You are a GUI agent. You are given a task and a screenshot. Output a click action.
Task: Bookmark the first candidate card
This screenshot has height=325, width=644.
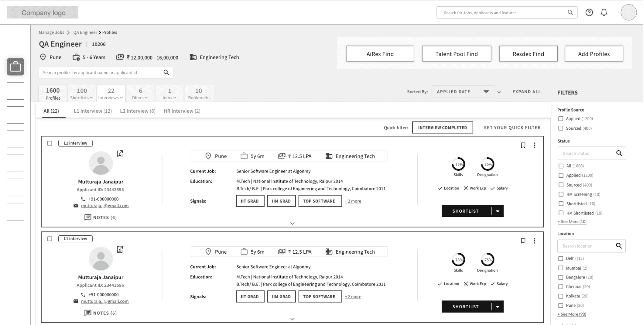pos(523,145)
